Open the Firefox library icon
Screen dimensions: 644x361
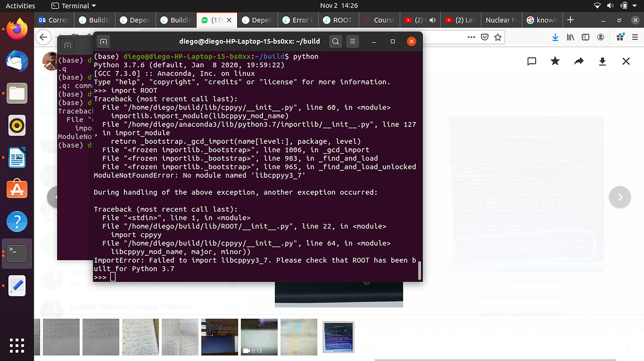tap(570, 37)
